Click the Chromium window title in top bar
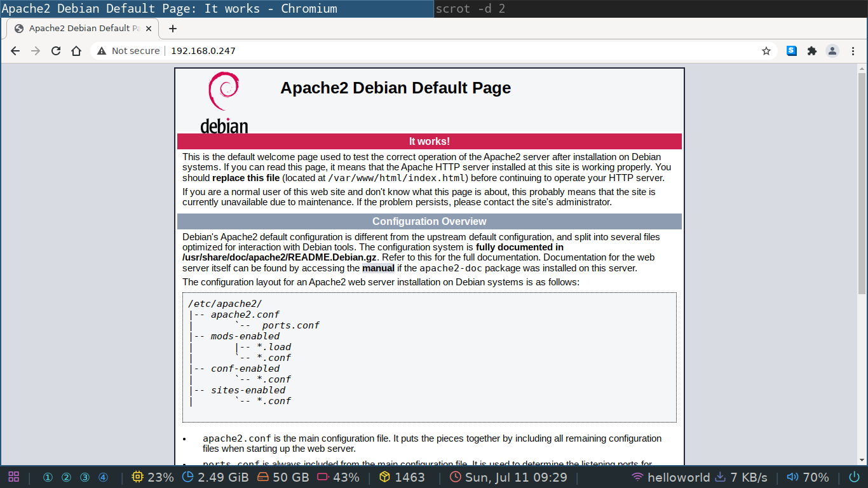The image size is (868, 488). (x=170, y=9)
